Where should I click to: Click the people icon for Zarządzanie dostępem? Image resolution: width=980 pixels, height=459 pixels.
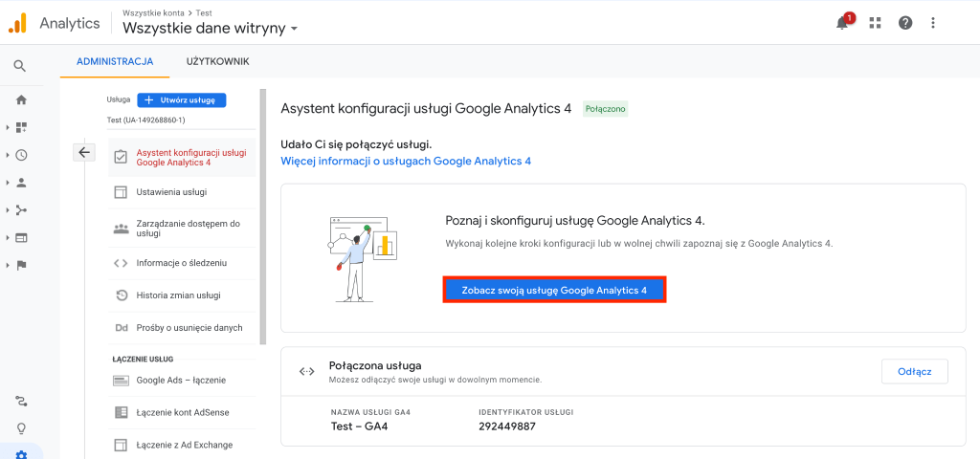click(x=121, y=229)
